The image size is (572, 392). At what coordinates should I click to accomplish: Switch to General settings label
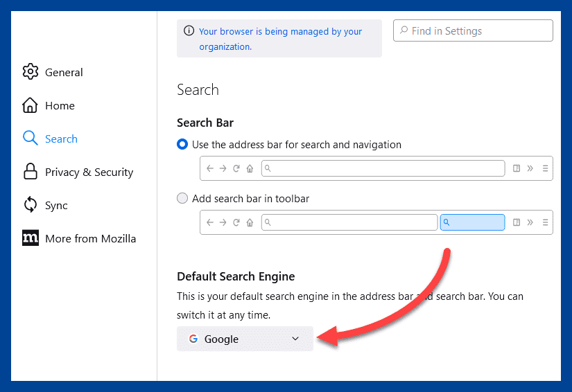[x=64, y=73]
